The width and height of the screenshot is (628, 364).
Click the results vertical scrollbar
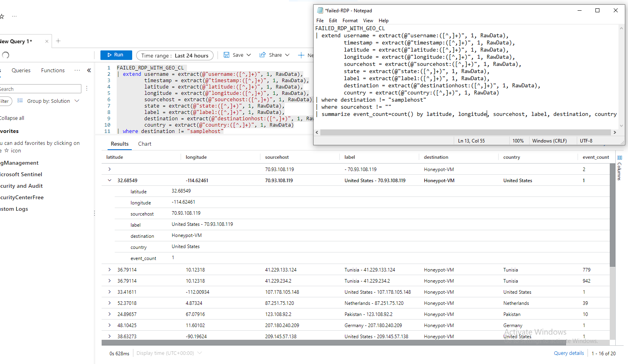[613, 214]
